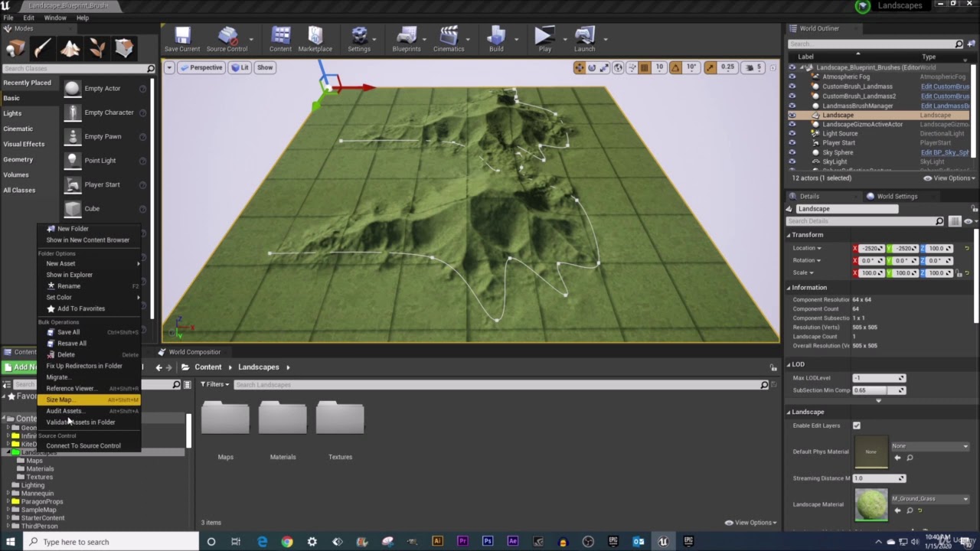
Task: Open the Window menu
Action: pos(55,18)
